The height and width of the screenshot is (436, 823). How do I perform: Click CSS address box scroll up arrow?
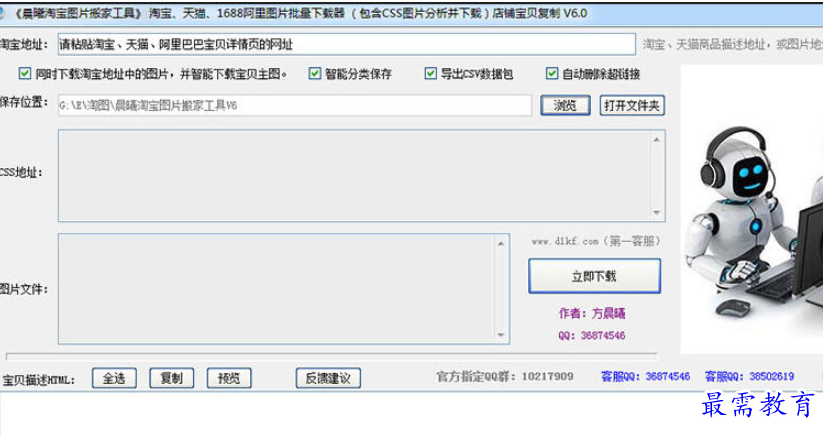(x=657, y=140)
